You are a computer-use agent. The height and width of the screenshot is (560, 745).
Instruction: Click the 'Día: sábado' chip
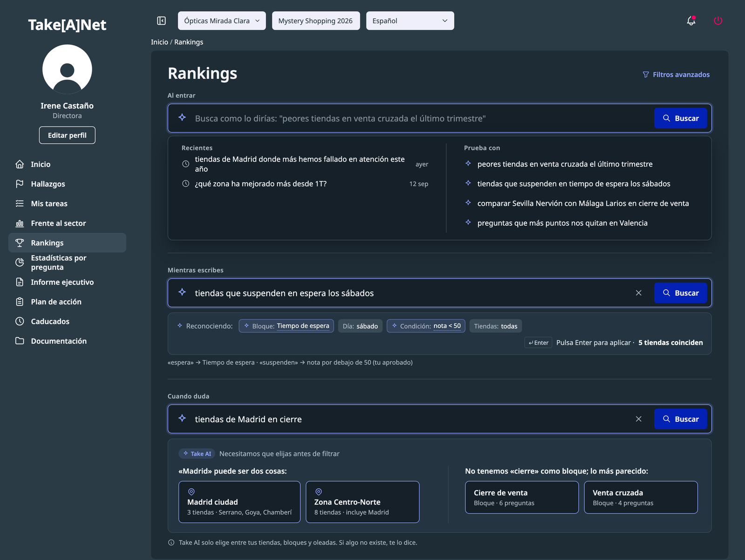tap(360, 326)
